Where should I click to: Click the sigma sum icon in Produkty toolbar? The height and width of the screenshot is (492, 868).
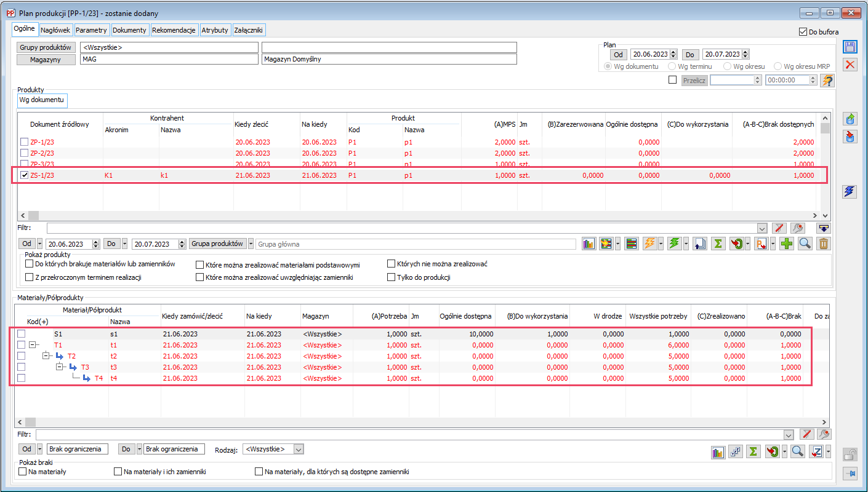[x=718, y=244]
